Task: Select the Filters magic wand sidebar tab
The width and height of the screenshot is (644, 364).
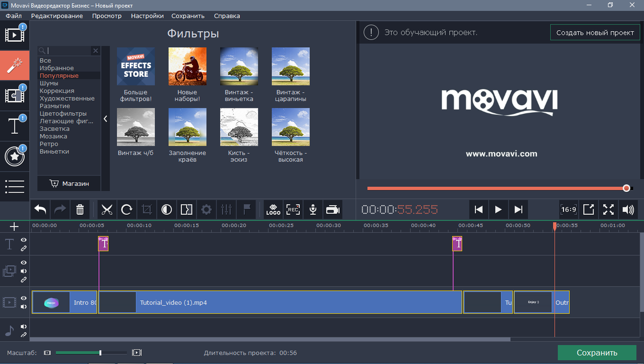Action: point(14,65)
